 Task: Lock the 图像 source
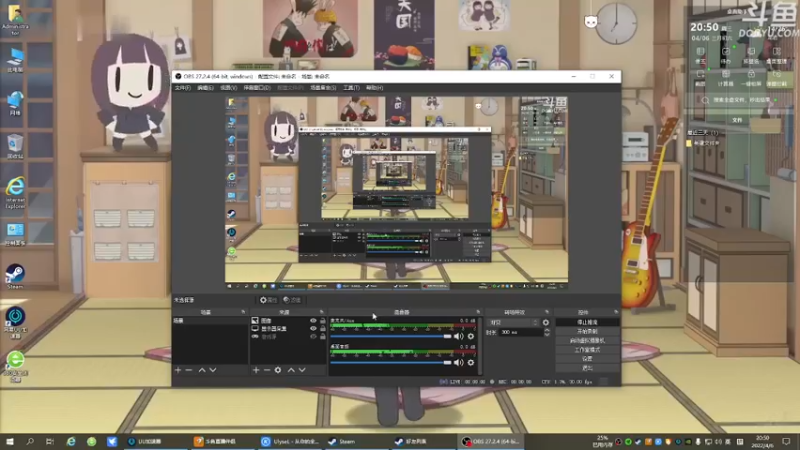[x=322, y=321]
